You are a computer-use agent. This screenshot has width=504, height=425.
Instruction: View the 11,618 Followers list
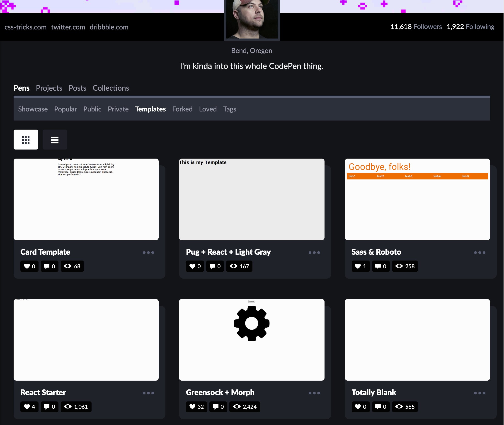(x=416, y=27)
